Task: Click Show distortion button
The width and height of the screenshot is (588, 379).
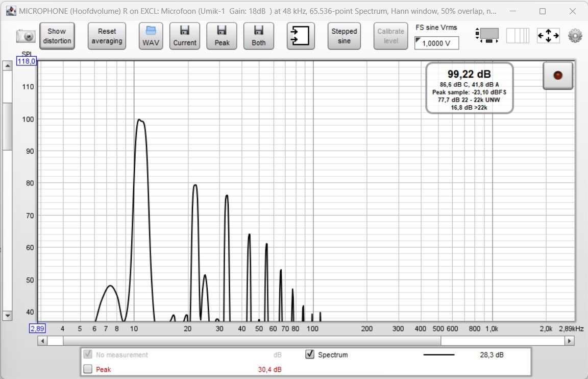Action: [x=57, y=36]
